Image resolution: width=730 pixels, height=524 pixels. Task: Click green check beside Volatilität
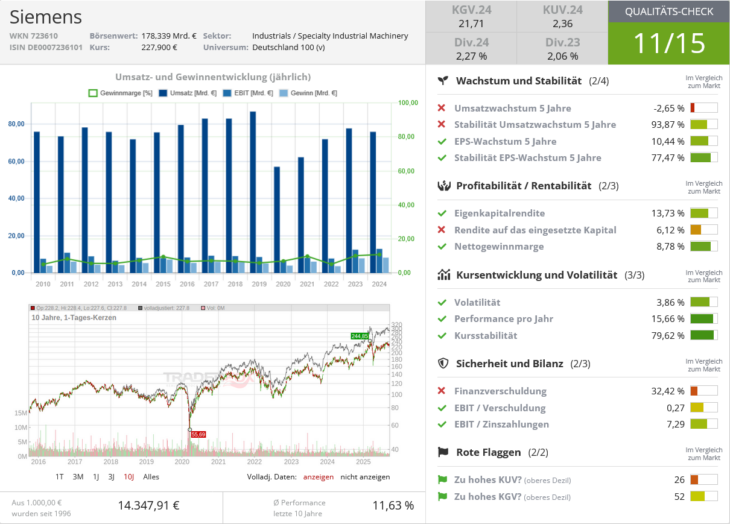coord(442,302)
